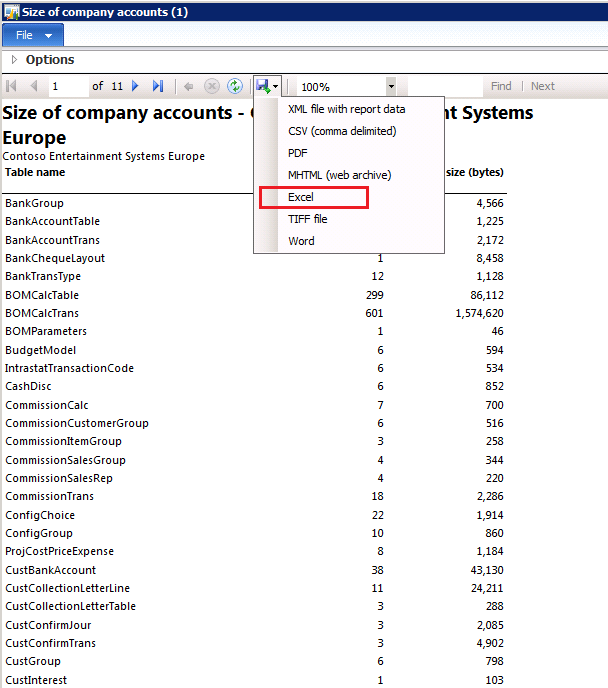Click the Next search link

[543, 87]
